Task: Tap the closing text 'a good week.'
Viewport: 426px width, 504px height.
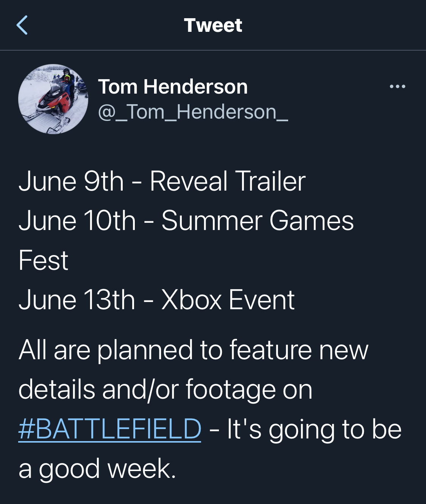Action: [97, 469]
